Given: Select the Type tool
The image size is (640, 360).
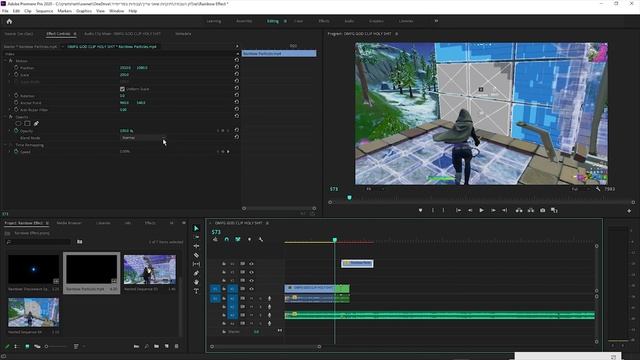Looking at the screenshot, I should pos(196,291).
